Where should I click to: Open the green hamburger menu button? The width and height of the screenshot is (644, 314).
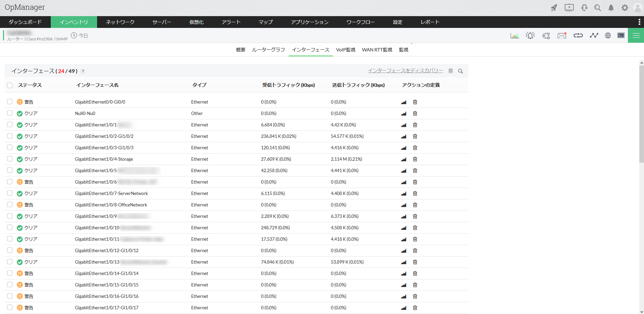[x=636, y=35]
